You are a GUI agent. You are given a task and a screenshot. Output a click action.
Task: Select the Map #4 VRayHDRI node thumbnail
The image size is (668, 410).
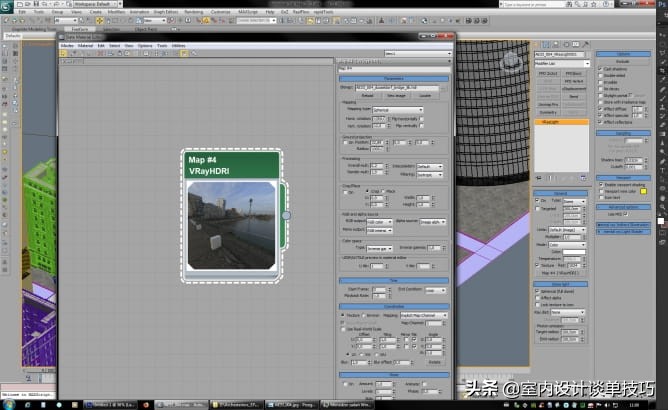231,224
